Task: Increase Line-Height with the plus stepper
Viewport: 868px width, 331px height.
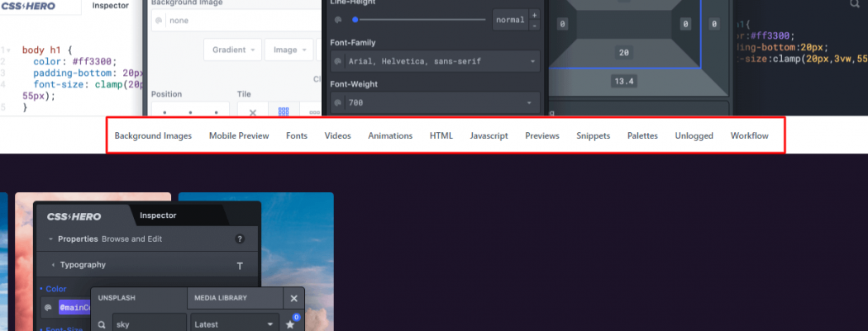Action: [x=534, y=15]
